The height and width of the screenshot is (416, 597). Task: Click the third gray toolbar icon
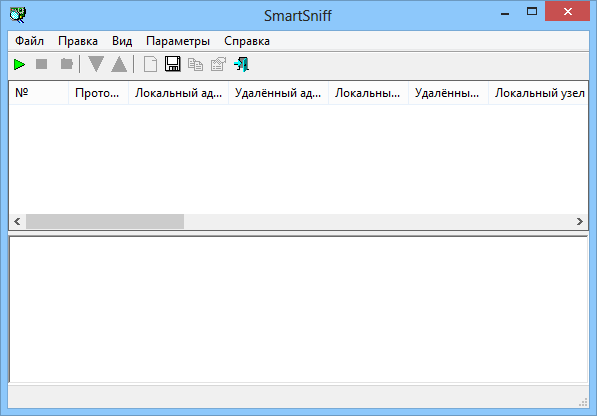[66, 64]
